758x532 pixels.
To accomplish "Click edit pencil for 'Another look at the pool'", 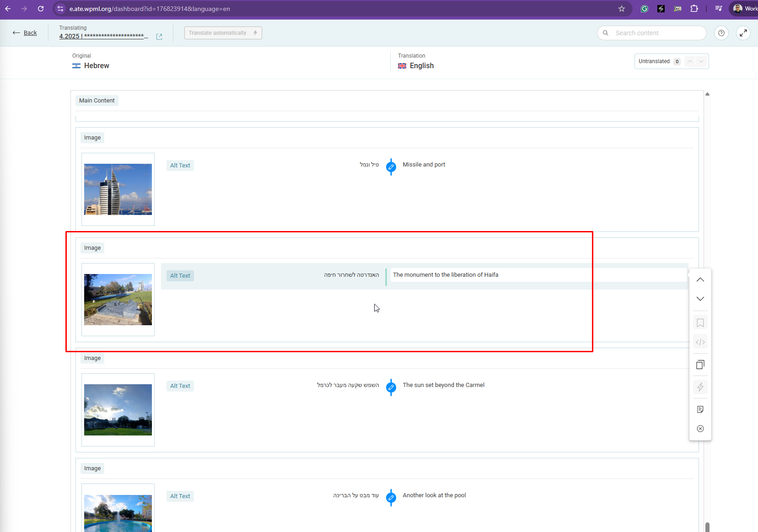I will [x=391, y=497].
